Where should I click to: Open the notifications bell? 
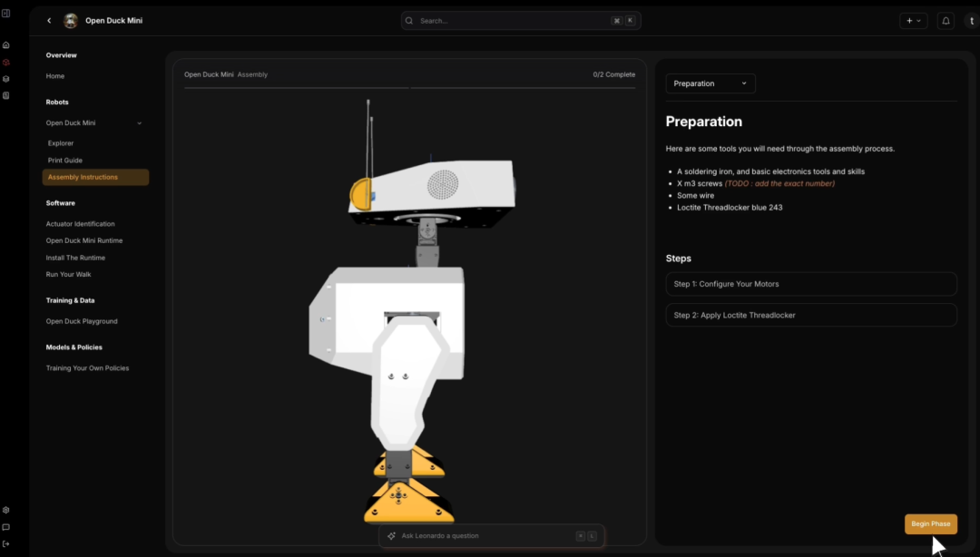946,21
